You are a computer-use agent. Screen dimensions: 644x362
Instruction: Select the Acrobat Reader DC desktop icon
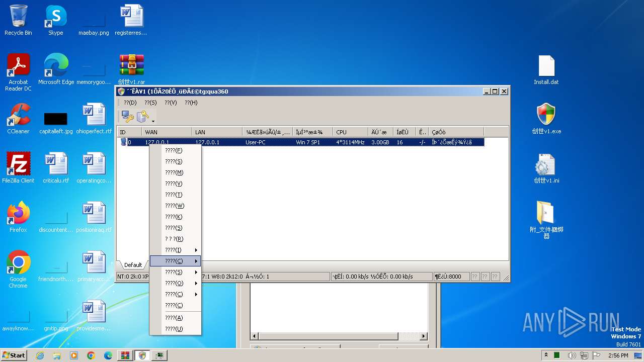pos(18,73)
